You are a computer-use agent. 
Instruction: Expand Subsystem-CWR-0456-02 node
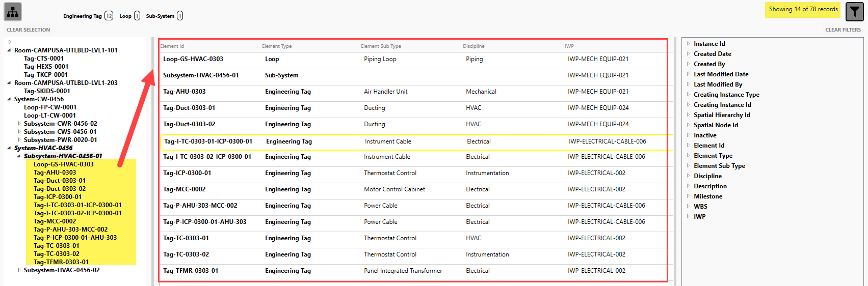(19, 124)
